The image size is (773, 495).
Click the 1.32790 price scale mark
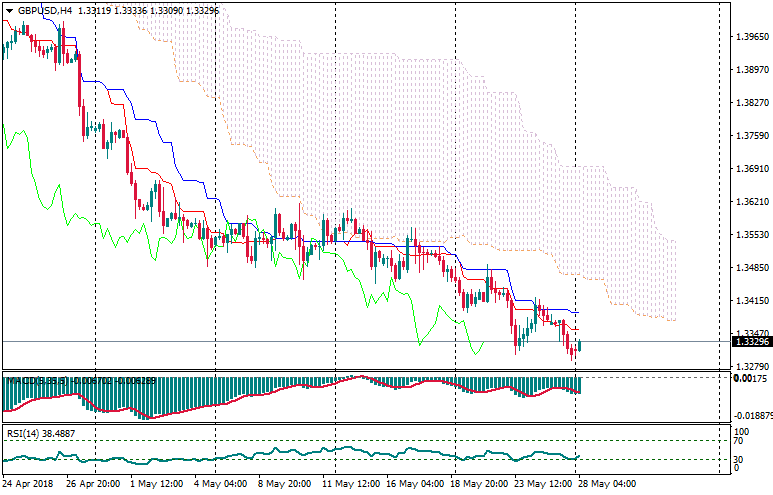pyautogui.click(x=751, y=367)
